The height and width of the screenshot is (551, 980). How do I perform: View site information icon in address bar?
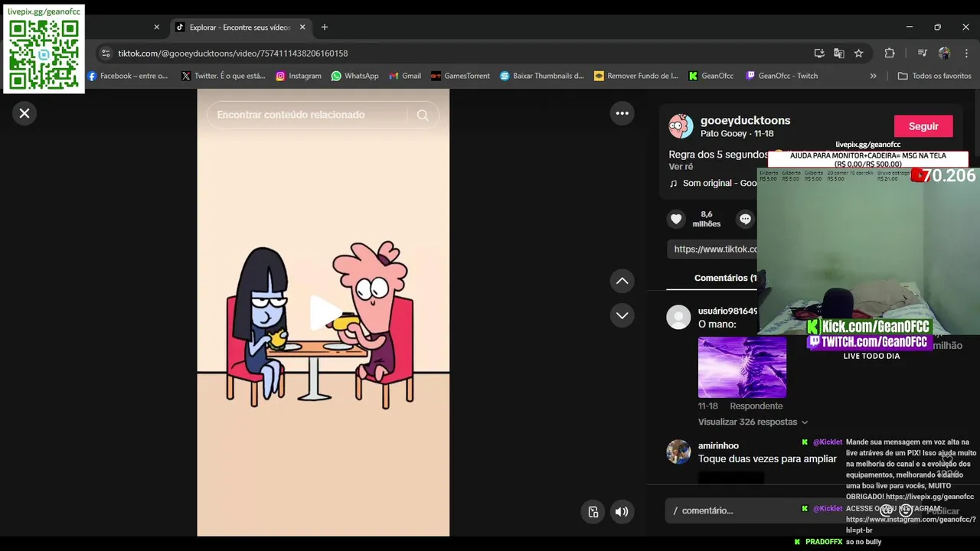[106, 54]
